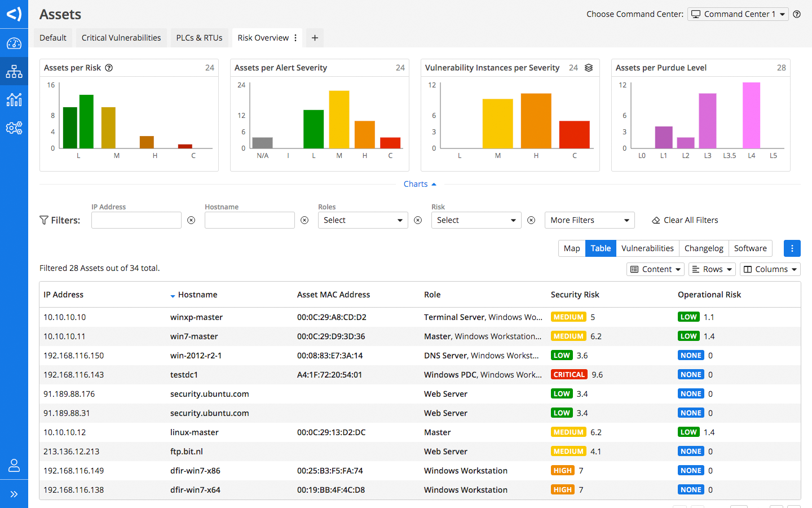Open the PLCs & RTUs tab
This screenshot has width=812, height=508.
click(199, 38)
